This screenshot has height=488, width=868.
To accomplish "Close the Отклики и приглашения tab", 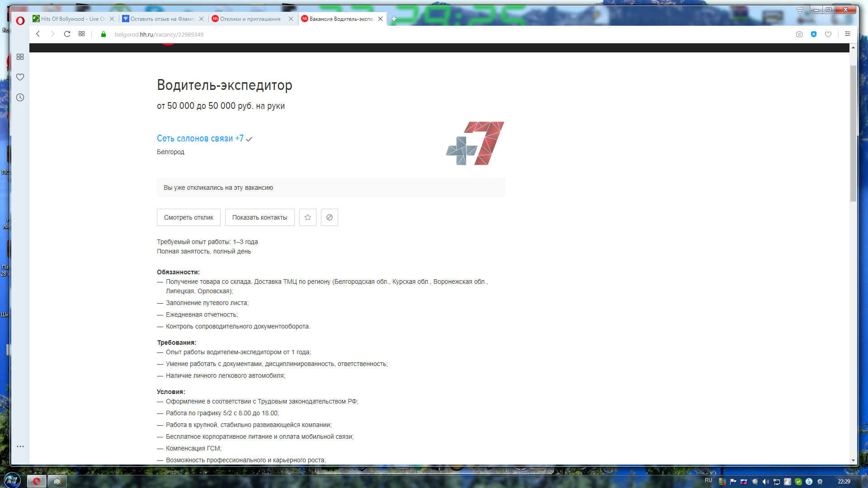I will click(x=291, y=19).
